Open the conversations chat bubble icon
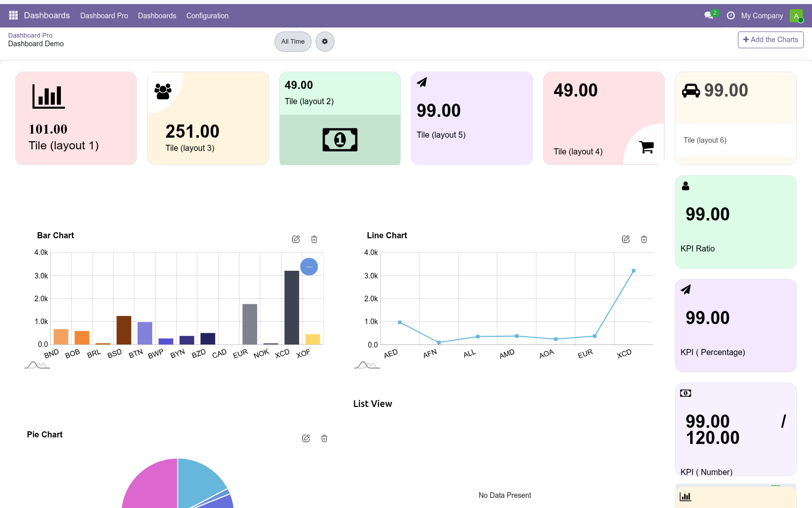This screenshot has height=508, width=812. click(x=709, y=15)
